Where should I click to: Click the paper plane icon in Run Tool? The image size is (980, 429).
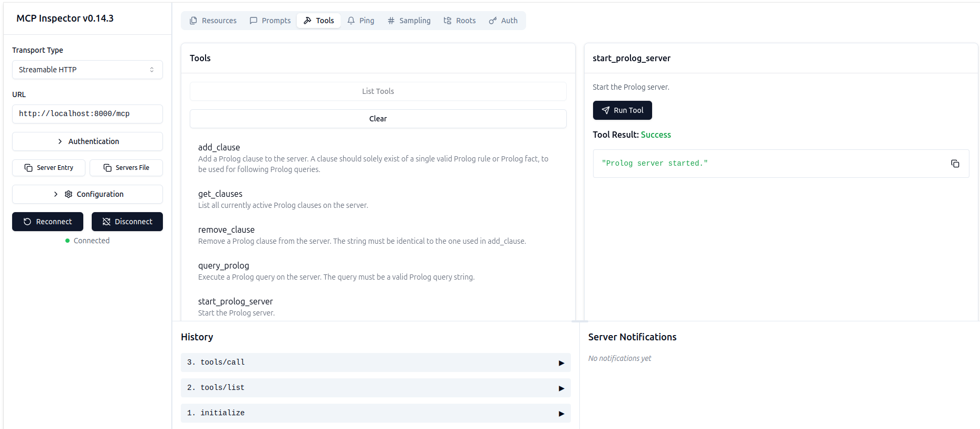pos(606,110)
